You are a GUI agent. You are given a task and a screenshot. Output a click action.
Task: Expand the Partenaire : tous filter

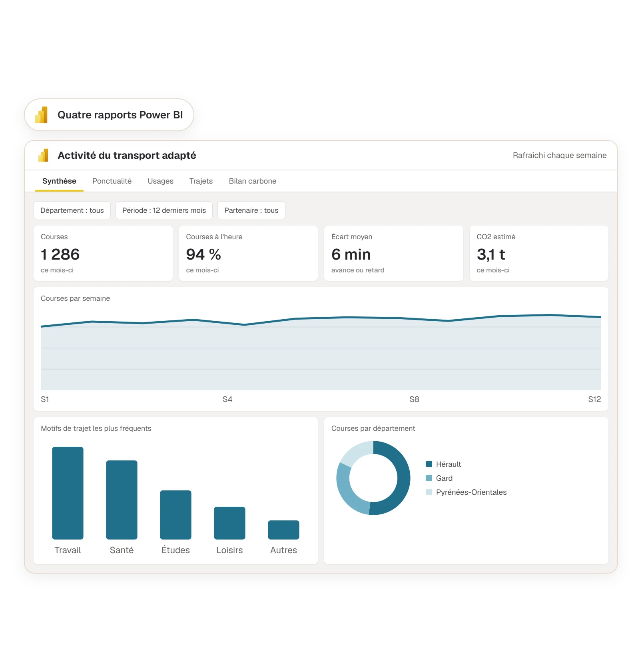point(251,210)
